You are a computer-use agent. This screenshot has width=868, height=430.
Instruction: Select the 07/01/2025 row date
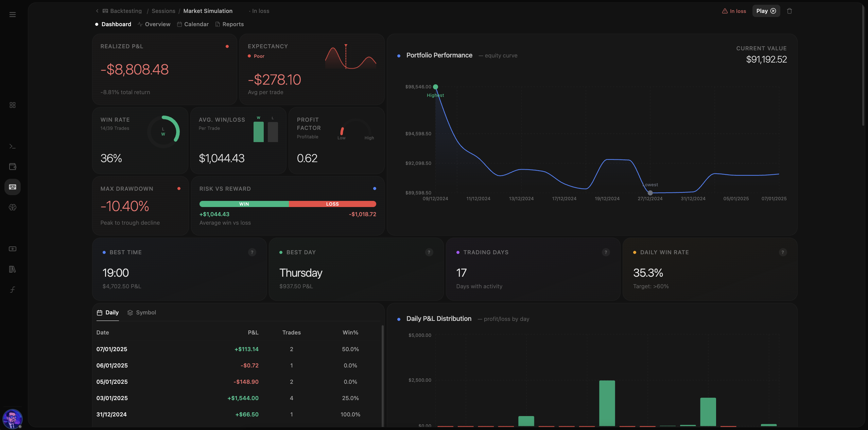tap(112, 349)
